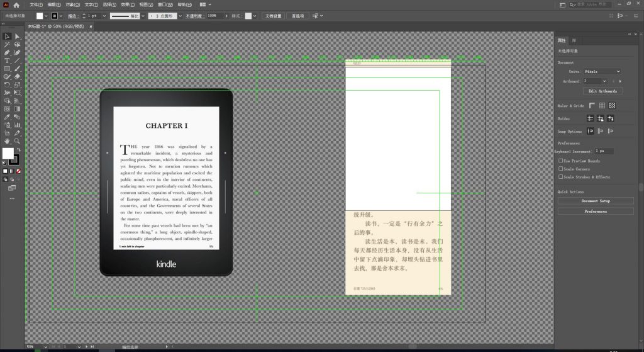644x352 pixels.
Task: Select the Eraser tool
Action: pyautogui.click(x=17, y=76)
